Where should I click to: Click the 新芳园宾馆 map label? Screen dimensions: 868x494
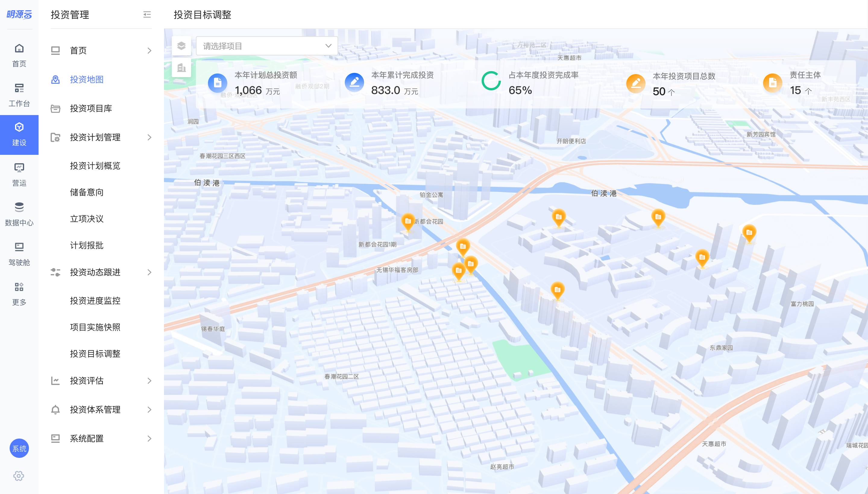[x=761, y=134]
